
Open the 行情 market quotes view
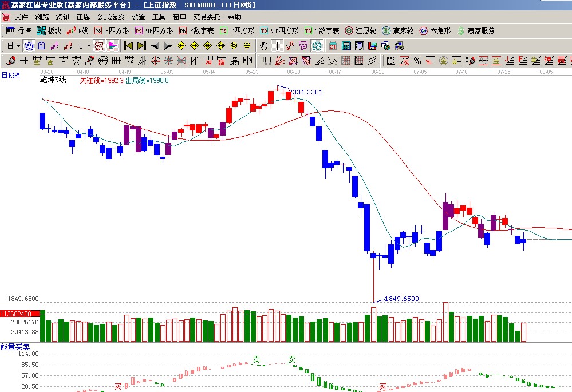coord(18,31)
